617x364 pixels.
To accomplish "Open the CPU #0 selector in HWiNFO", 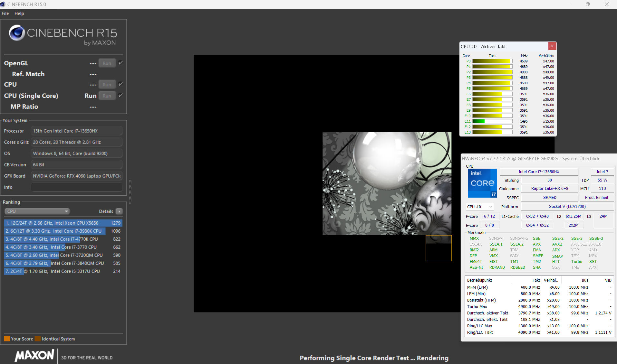I will [480, 207].
